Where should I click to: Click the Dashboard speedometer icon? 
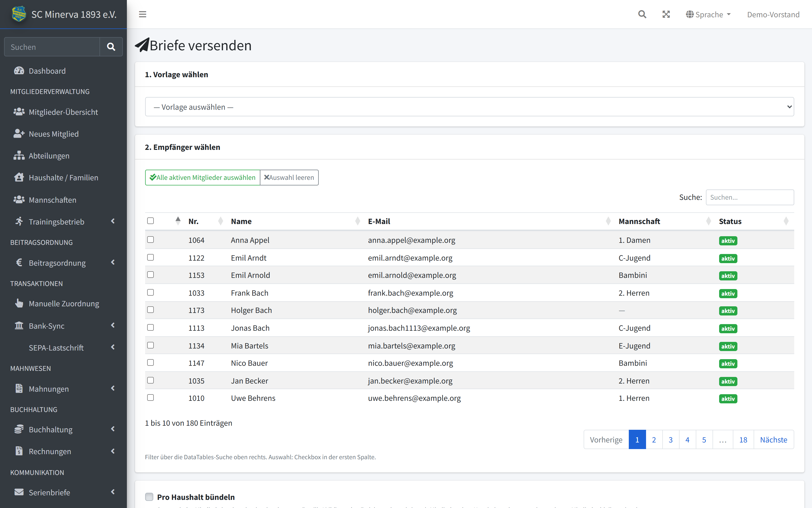tap(19, 71)
